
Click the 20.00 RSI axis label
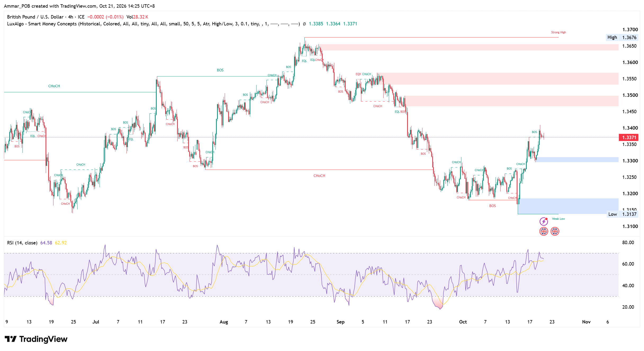pos(628,307)
